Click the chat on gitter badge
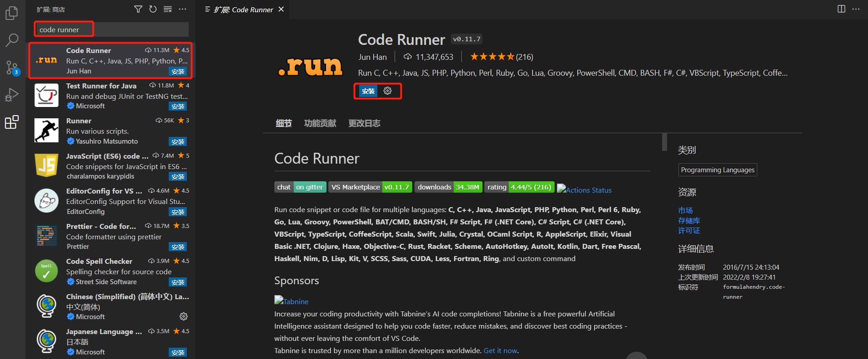Screen dimensions: 868x359 point(300,187)
